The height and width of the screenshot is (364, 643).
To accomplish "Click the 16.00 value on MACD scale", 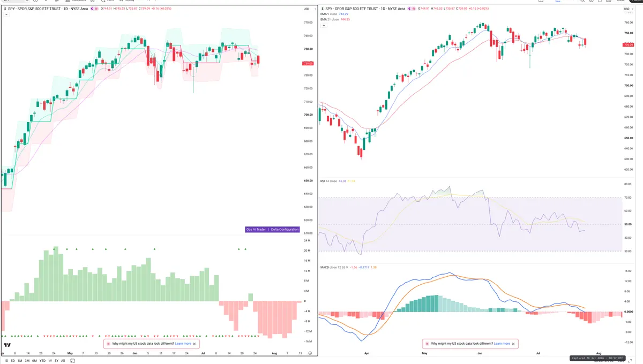I will pos(628,271).
